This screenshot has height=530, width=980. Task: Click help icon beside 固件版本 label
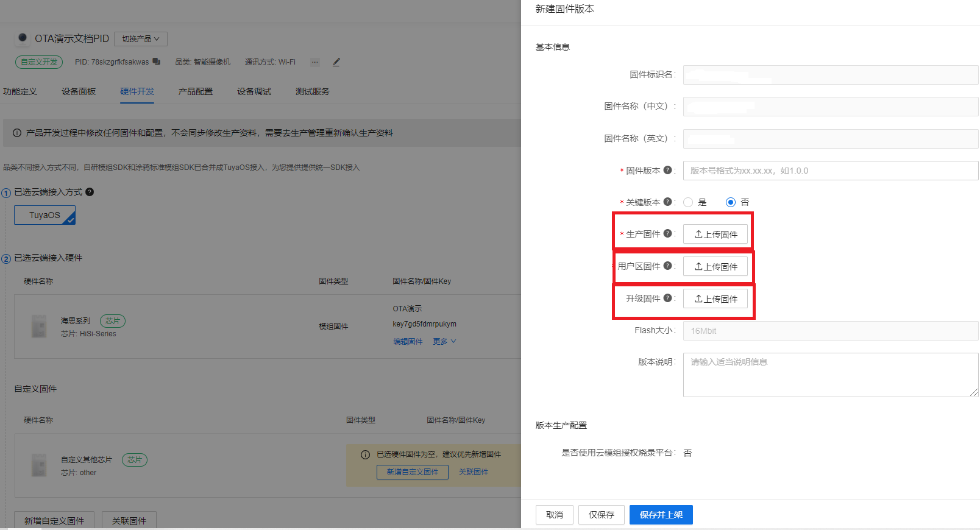(x=667, y=170)
